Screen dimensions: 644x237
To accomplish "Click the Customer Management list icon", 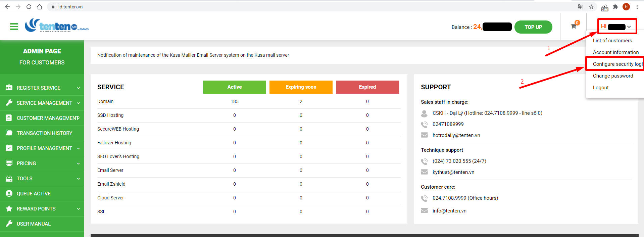I will click(x=9, y=118).
